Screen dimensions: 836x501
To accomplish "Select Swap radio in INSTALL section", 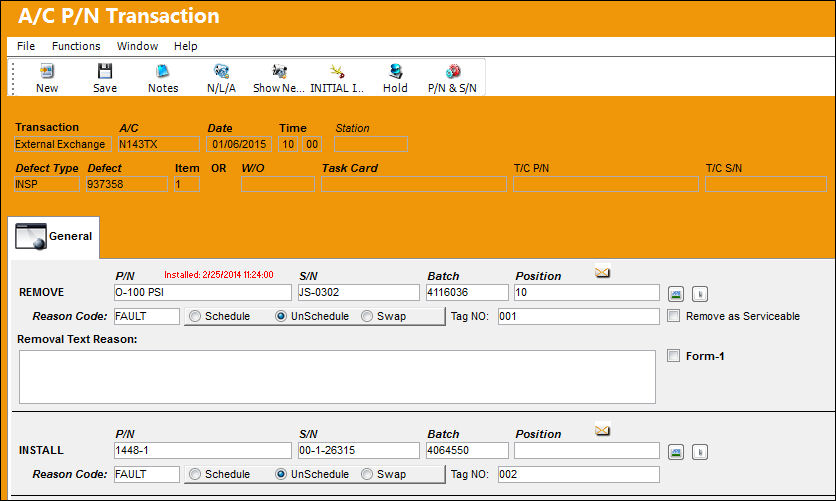I will [x=367, y=474].
